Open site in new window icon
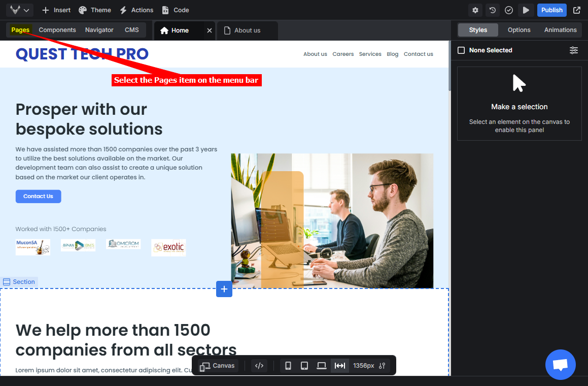 click(577, 10)
